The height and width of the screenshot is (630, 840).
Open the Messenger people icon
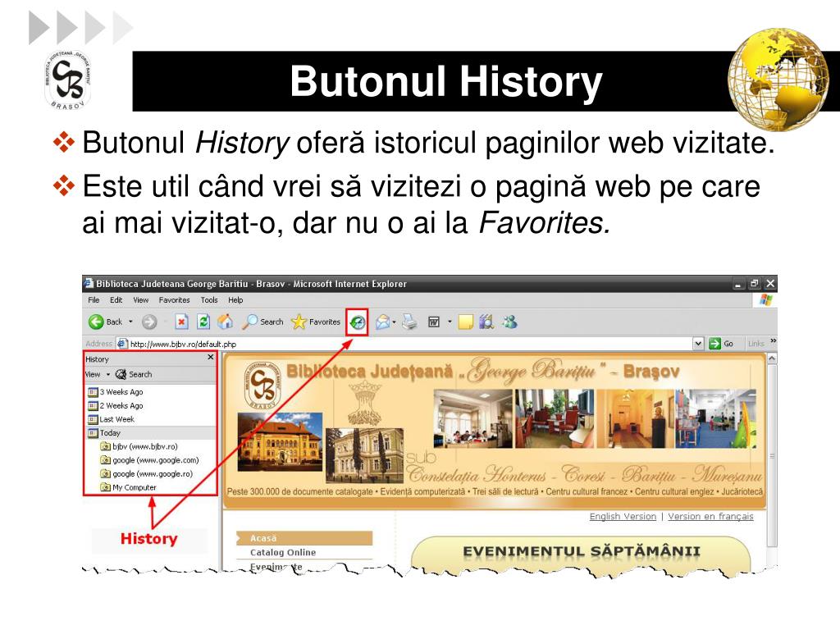(509, 322)
